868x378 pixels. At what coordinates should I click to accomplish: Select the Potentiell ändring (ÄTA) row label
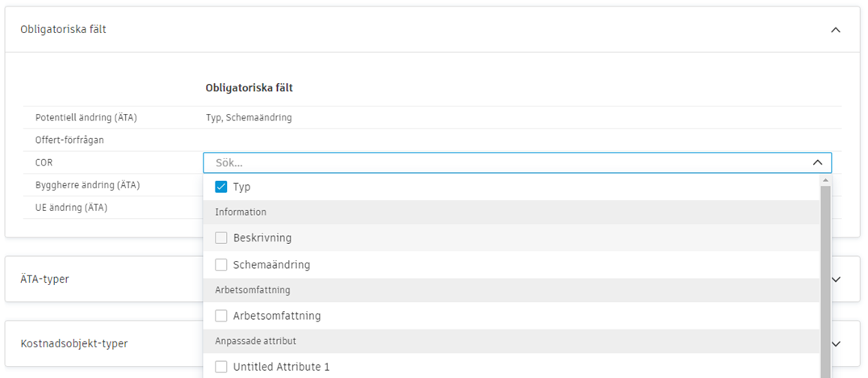(86, 118)
